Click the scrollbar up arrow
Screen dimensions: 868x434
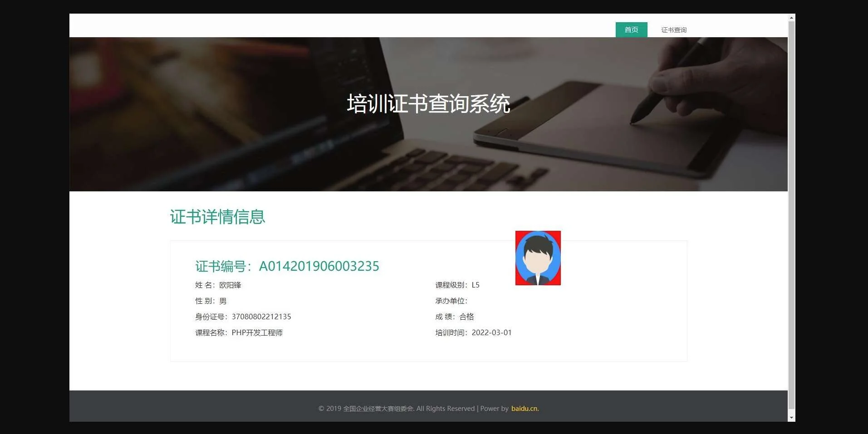791,17
